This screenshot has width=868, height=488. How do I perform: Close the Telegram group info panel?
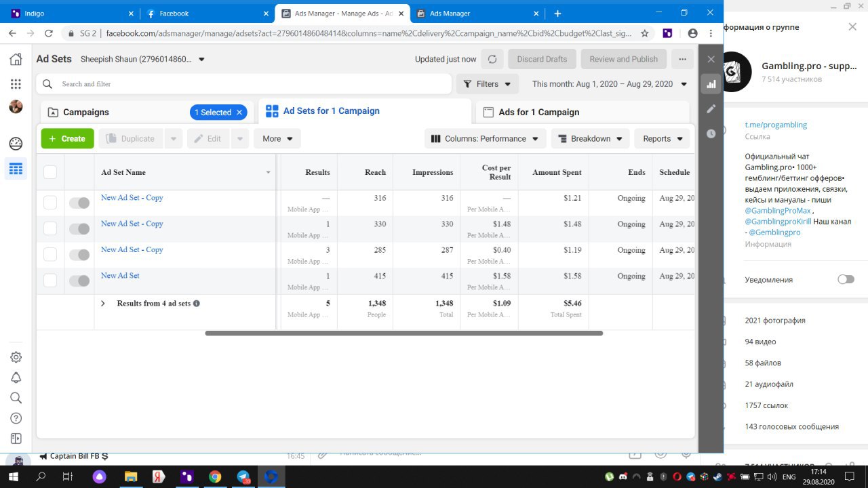[x=852, y=26]
